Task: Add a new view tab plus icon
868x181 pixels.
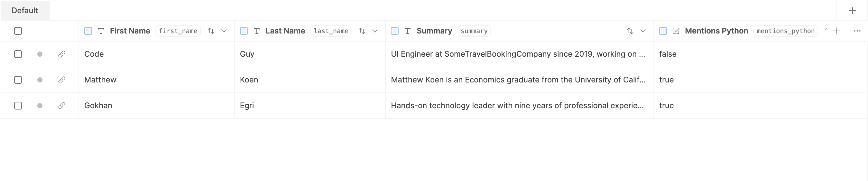Action: [x=852, y=11]
